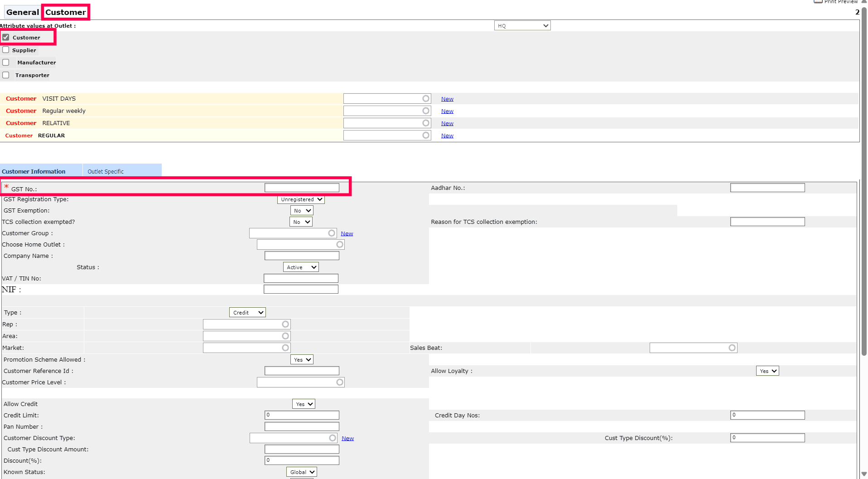
Task: Open the HQ outlet dropdown
Action: [x=522, y=26]
